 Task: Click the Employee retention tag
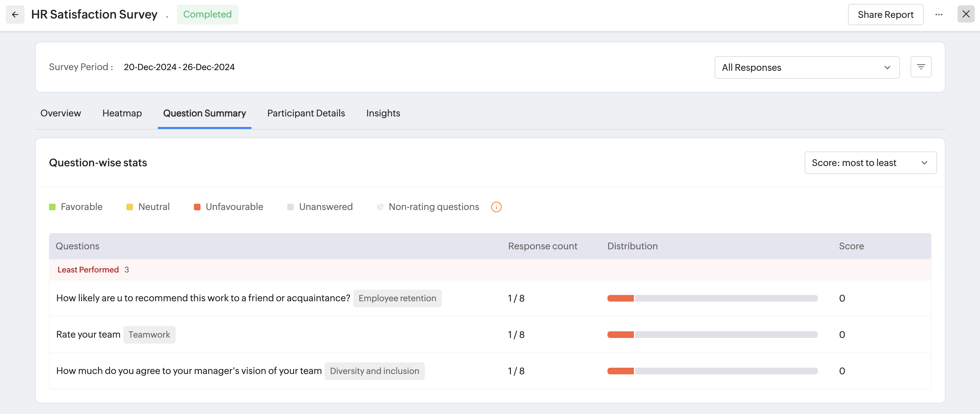397,298
